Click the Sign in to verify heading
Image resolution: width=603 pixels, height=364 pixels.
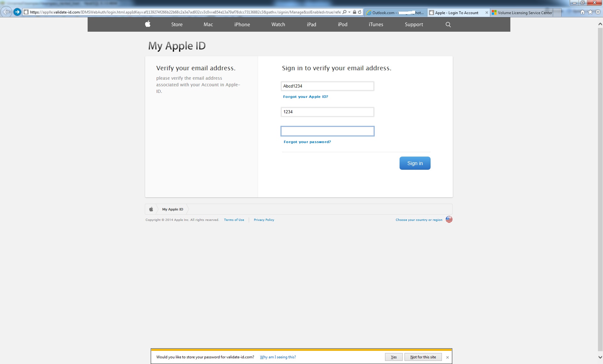[x=337, y=68]
